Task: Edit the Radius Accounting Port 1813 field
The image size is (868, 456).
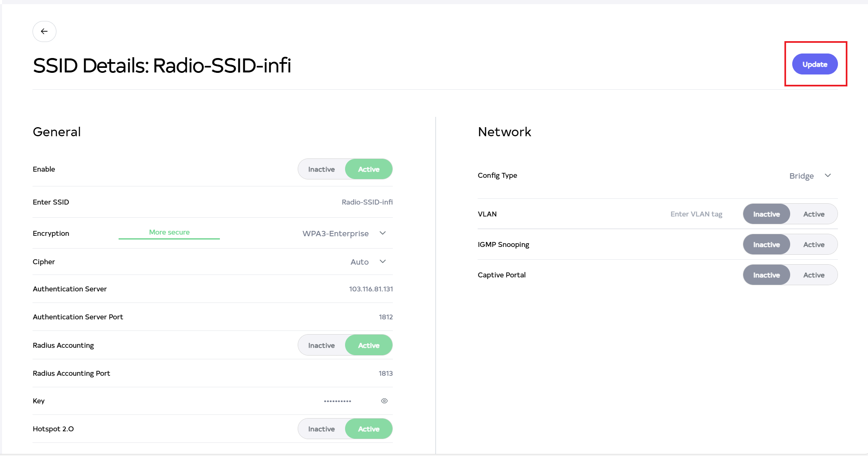Action: [x=385, y=373]
